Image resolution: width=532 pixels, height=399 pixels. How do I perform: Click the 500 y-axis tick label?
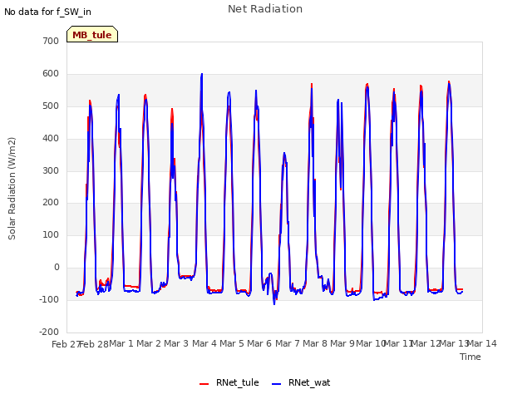point(51,106)
